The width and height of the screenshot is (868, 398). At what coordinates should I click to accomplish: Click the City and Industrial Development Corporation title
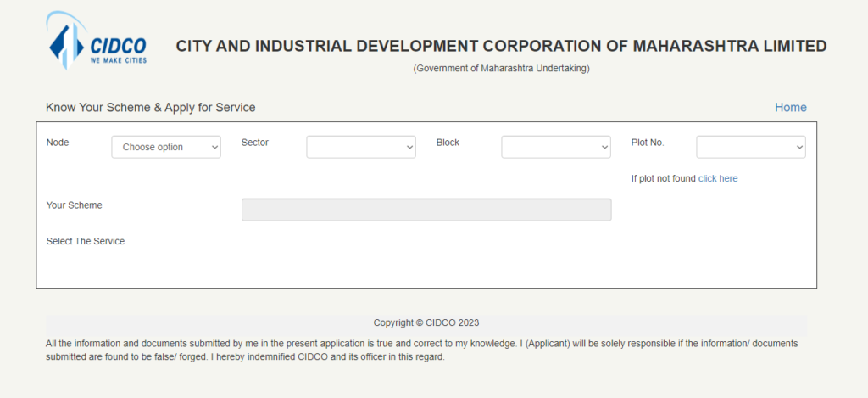(x=501, y=47)
